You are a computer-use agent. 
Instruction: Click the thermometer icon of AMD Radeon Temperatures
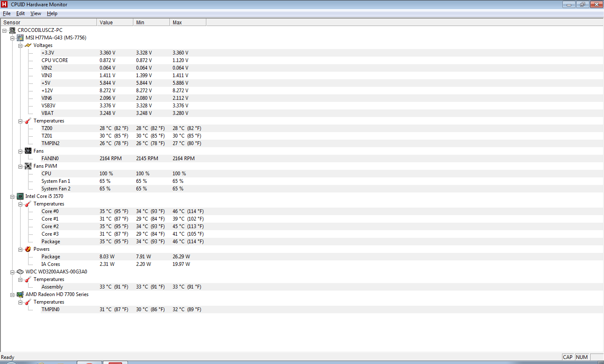28,302
